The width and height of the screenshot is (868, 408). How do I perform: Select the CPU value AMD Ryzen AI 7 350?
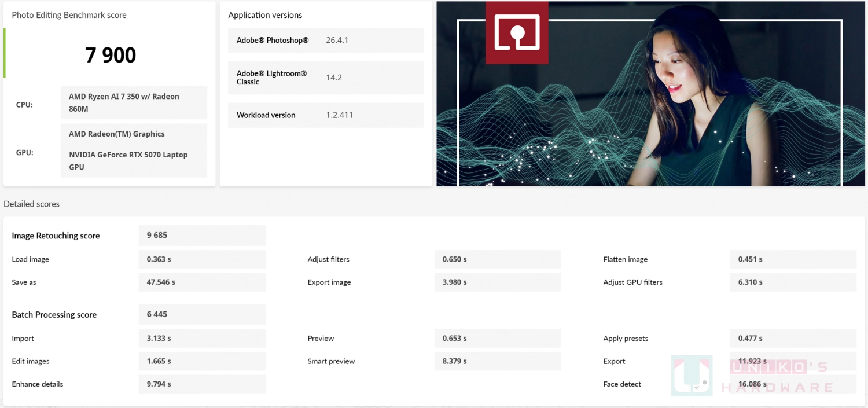click(134, 102)
